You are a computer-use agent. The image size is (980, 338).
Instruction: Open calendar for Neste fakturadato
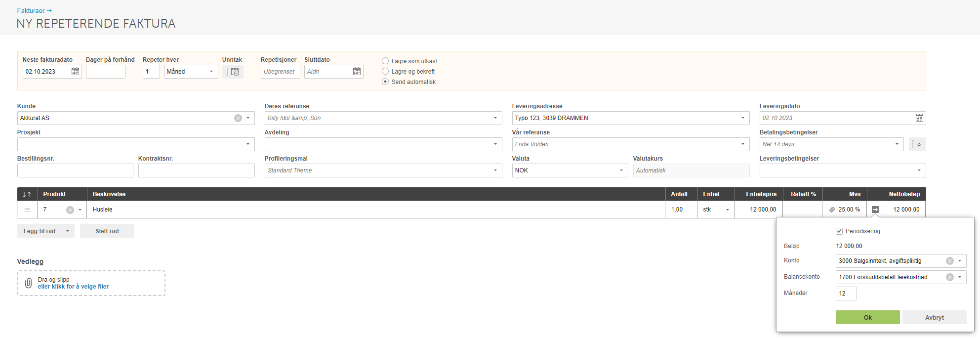point(75,72)
